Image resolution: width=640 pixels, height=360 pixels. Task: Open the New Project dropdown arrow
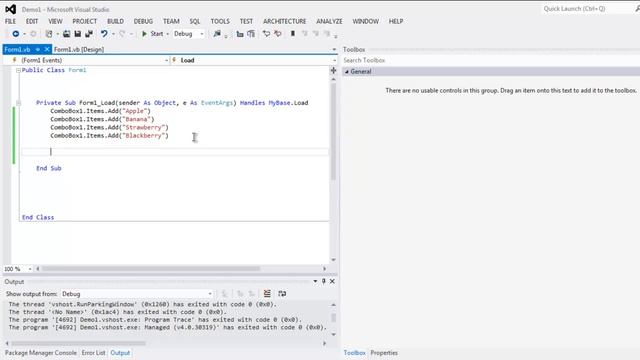58,34
